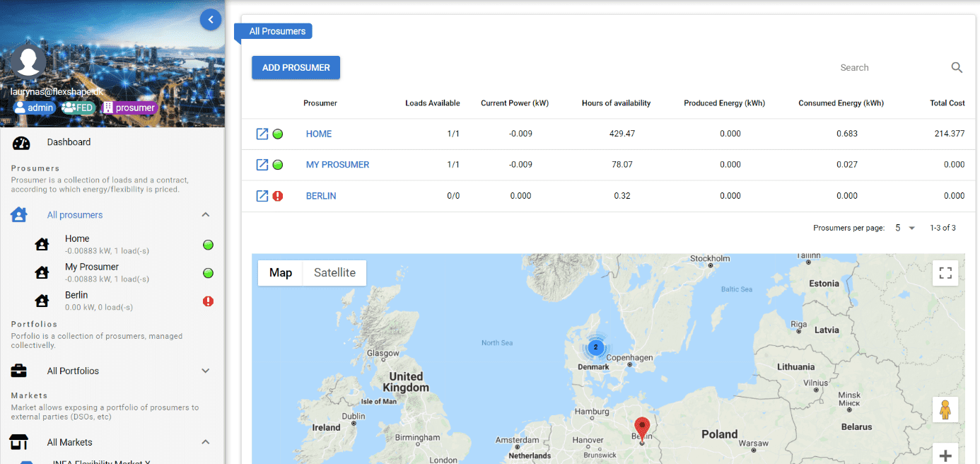
Task: Click the map zoom-in control
Action: [945, 455]
